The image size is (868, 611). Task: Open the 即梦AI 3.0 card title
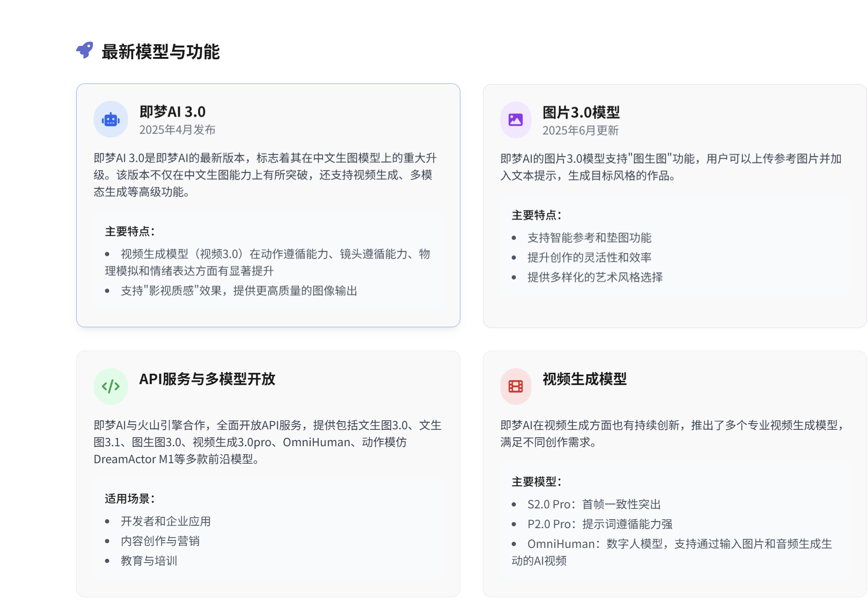172,112
